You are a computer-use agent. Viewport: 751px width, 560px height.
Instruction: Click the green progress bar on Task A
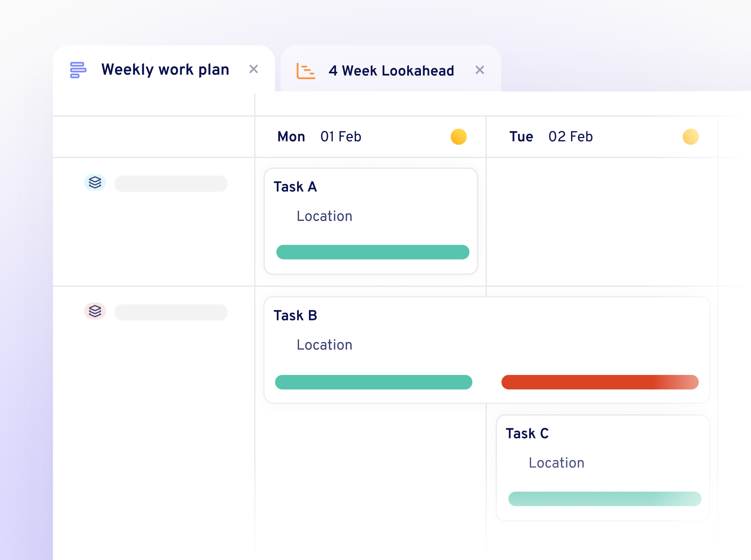(x=372, y=252)
